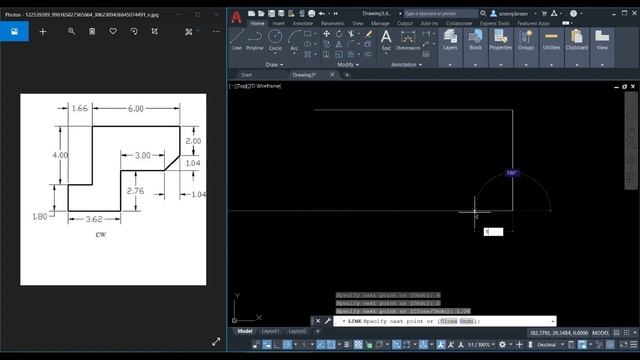Image resolution: width=640 pixels, height=360 pixels.
Task: Open the Layers panel button
Action: coord(450,40)
